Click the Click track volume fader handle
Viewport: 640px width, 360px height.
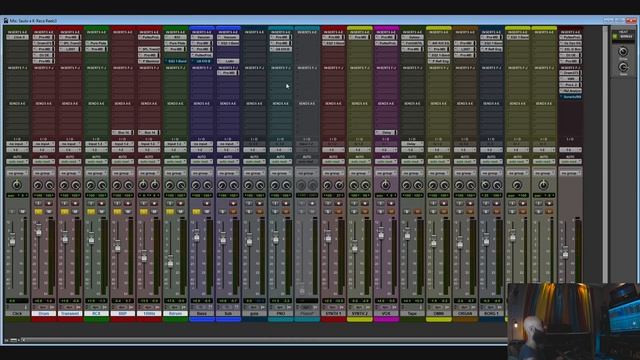[12, 240]
